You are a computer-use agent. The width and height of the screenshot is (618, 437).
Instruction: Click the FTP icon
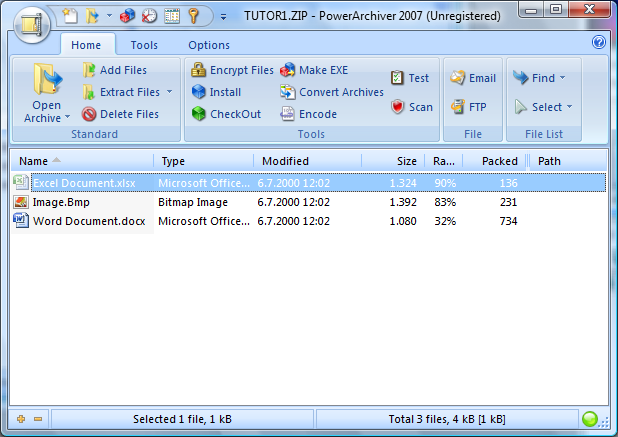click(x=458, y=107)
